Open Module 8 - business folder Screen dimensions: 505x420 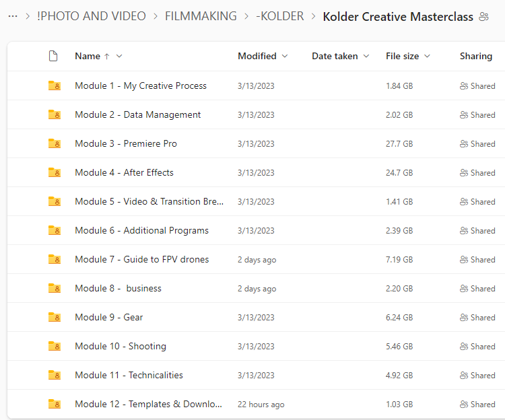pos(119,288)
